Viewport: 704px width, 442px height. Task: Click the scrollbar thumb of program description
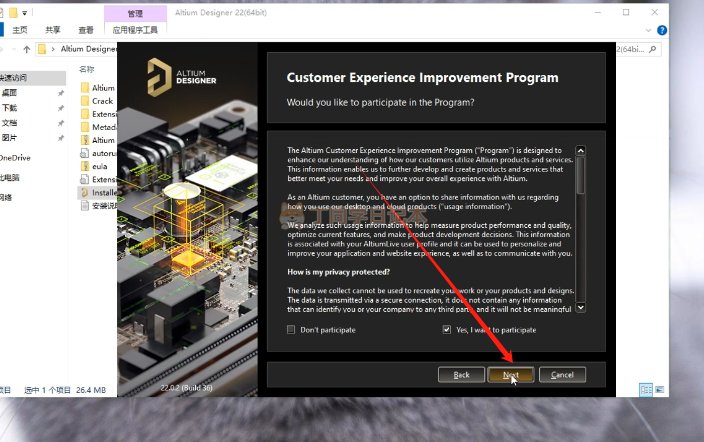point(580,175)
